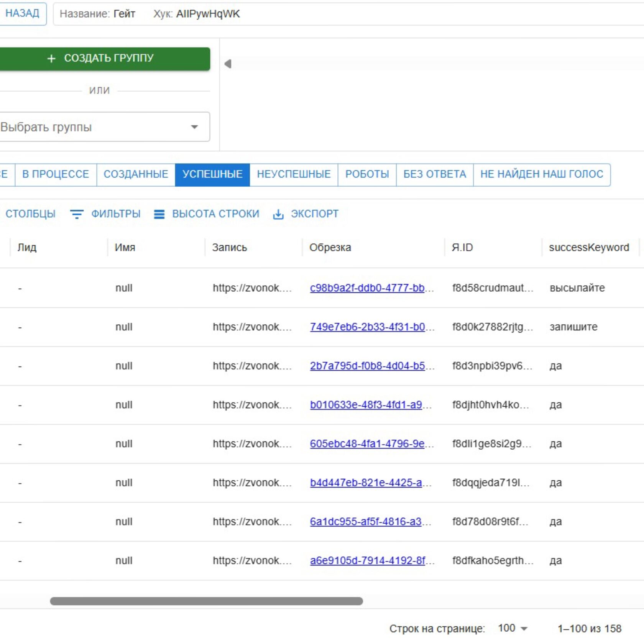The width and height of the screenshot is (644, 644).
Task: Open the Не найден наш голос tab
Action: click(542, 174)
